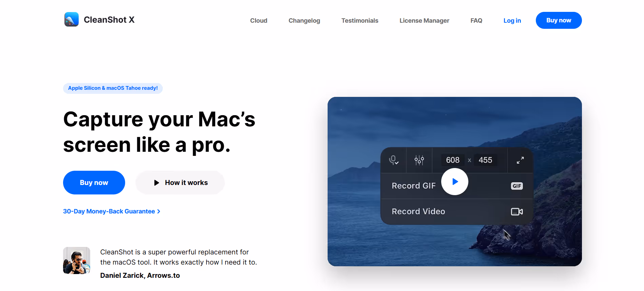Select the Record Video option
Image resolution: width=644 pixels, height=291 pixels.
pyautogui.click(x=457, y=212)
